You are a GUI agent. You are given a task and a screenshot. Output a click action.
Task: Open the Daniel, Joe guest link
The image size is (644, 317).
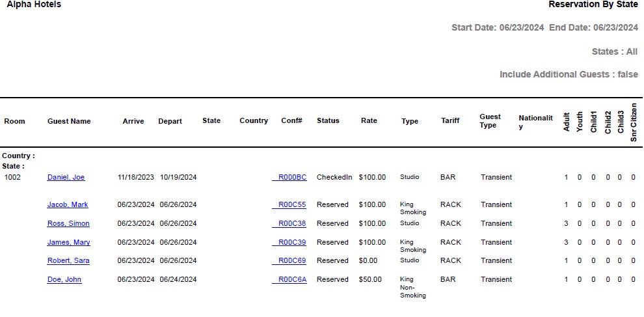[x=66, y=177]
